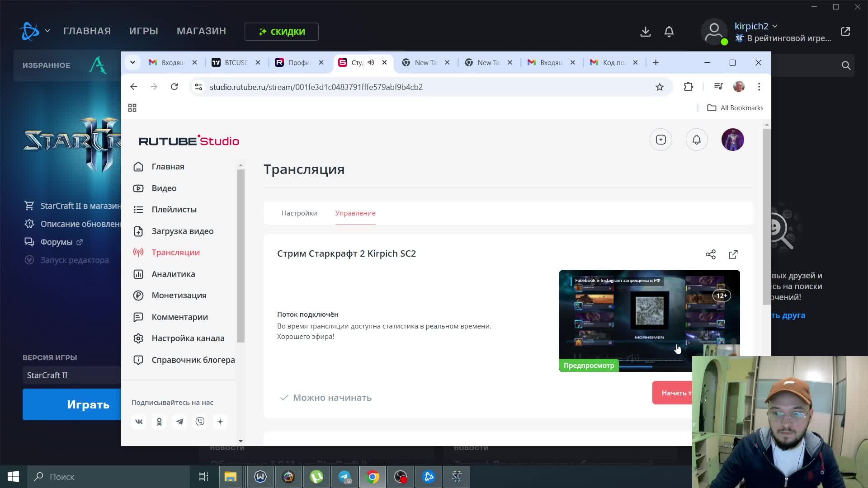Open the browser tab search chevron
Image resolution: width=868 pixels, height=488 pixels.
[132, 62]
